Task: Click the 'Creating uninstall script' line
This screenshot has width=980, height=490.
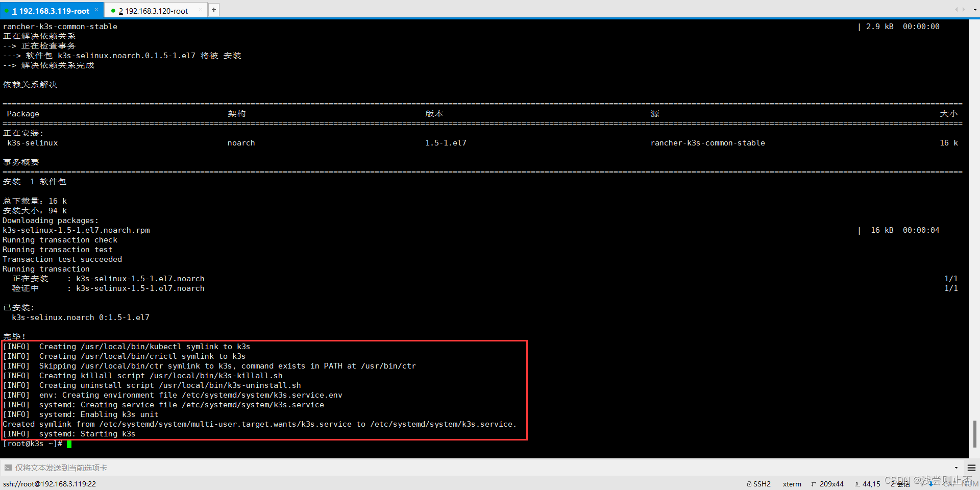Action: 152,385
